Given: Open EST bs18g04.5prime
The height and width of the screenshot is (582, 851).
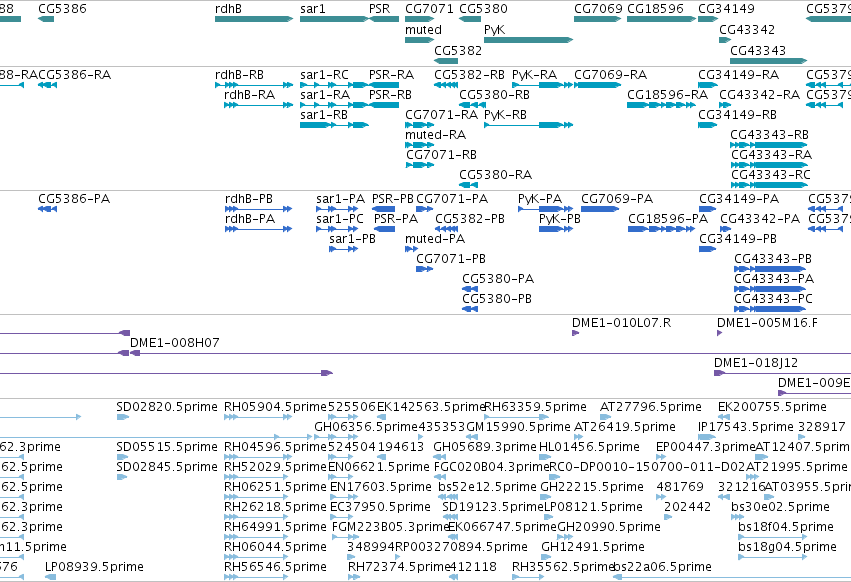Looking at the screenshot, I should (x=787, y=547).
